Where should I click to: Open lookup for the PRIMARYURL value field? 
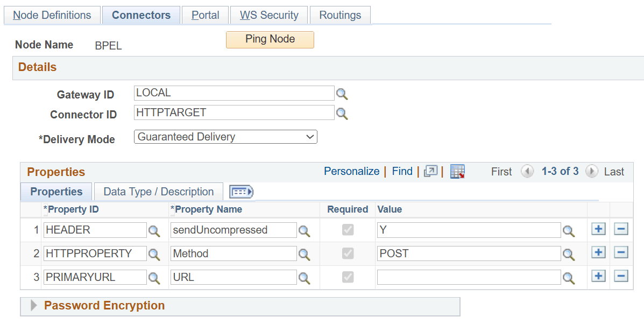point(569,278)
